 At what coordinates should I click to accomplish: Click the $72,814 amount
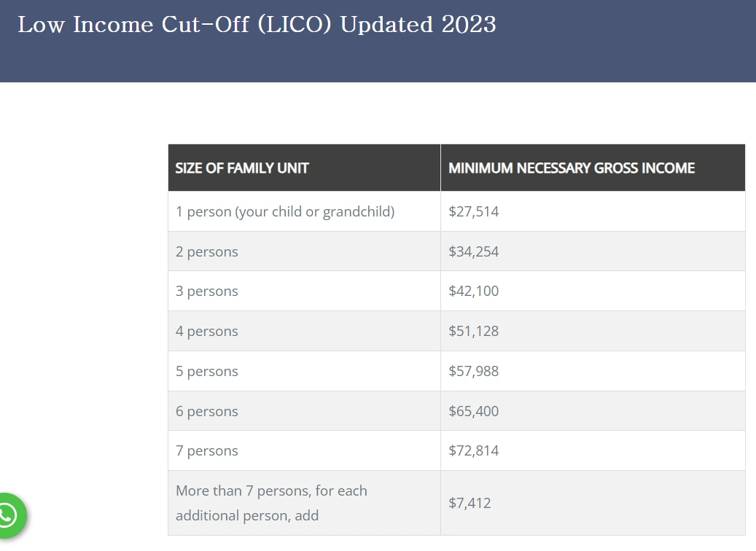click(x=473, y=450)
